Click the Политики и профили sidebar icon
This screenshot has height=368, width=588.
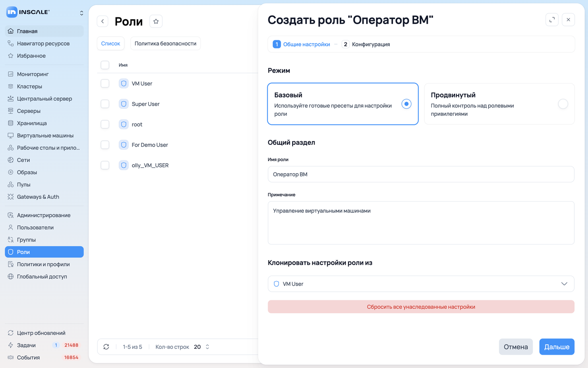11,264
